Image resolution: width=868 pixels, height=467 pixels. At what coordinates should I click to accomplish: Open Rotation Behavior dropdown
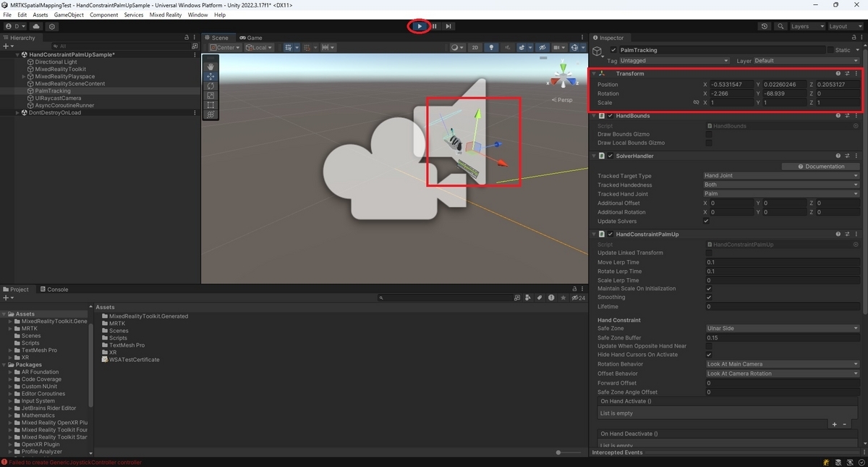(x=783, y=364)
